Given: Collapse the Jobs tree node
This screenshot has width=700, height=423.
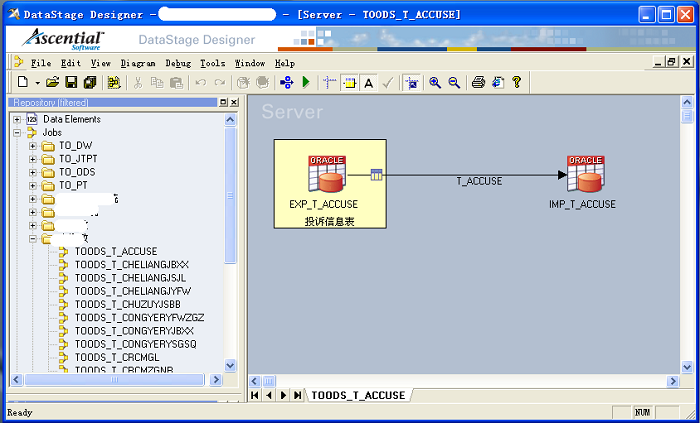Looking at the screenshot, I should [x=17, y=133].
